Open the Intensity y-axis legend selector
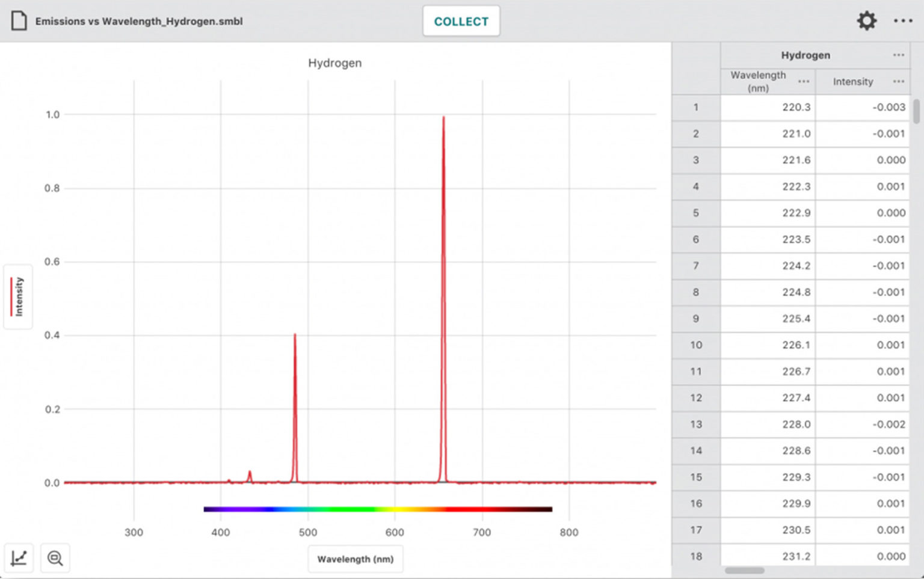Viewport: 924px width, 579px height. point(17,296)
